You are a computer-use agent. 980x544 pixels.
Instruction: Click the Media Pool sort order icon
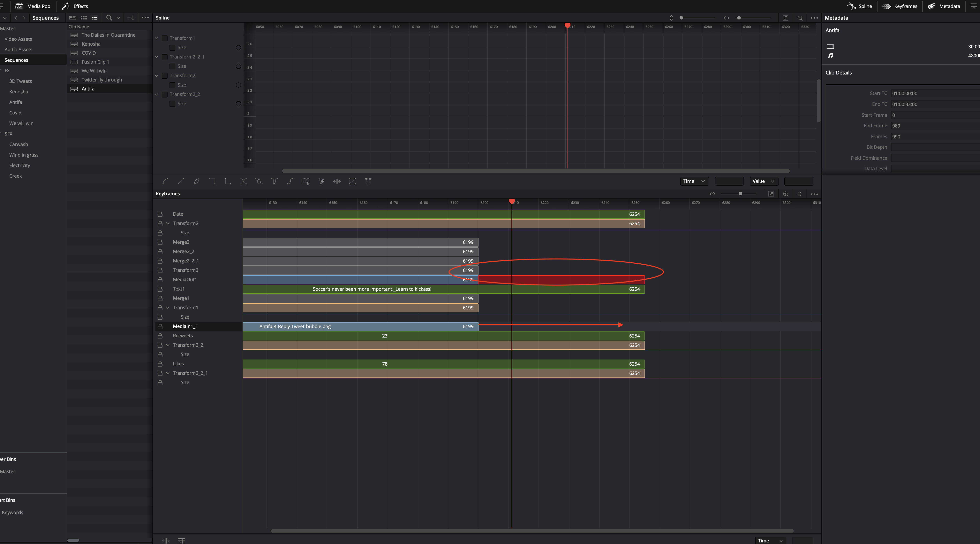pos(131,18)
